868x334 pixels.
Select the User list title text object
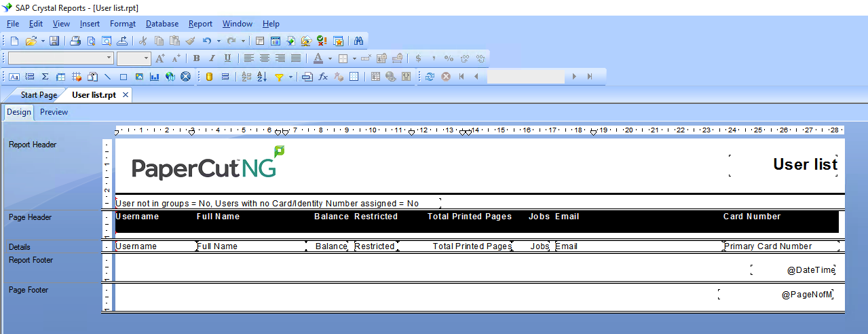click(784, 165)
